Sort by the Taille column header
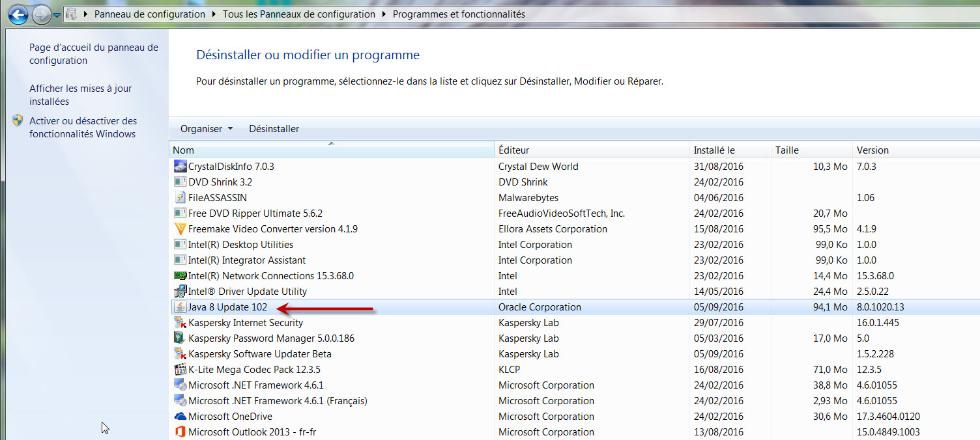 812,150
